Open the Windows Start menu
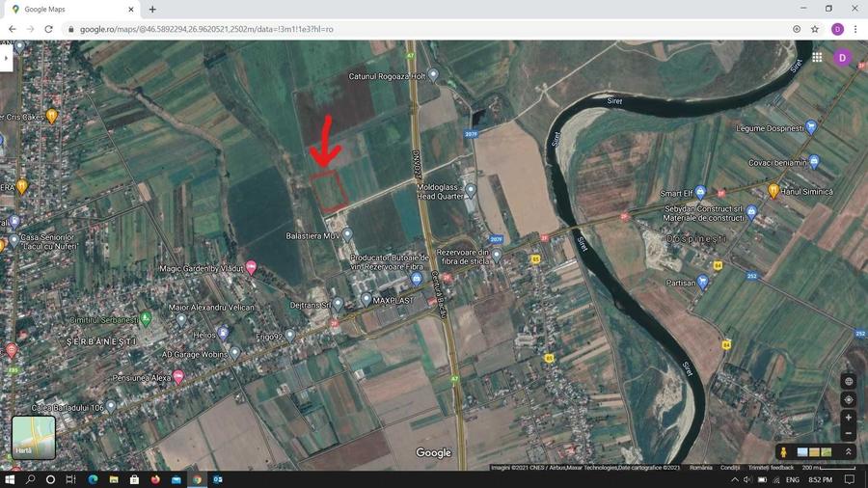Viewport: 868px width, 488px height. point(9,479)
